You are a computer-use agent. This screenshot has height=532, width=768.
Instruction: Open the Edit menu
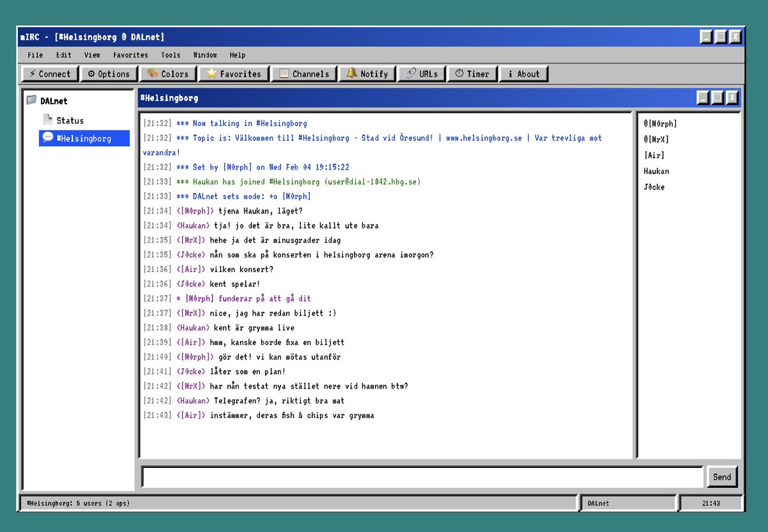tap(63, 55)
